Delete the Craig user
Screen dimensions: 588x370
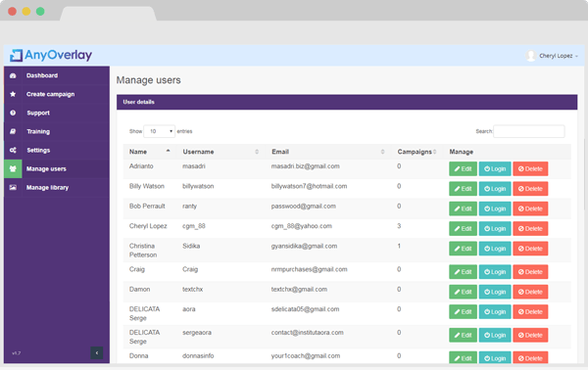point(530,272)
